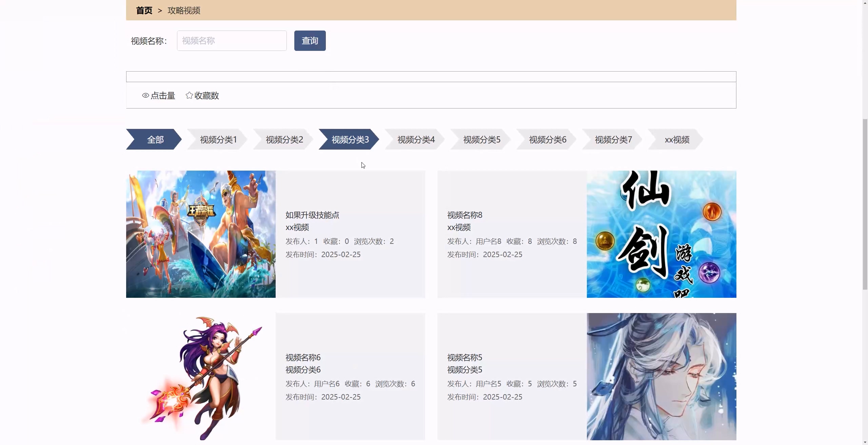Open the white-haired character thumbnail
This screenshot has width=868, height=445.
coord(661,376)
